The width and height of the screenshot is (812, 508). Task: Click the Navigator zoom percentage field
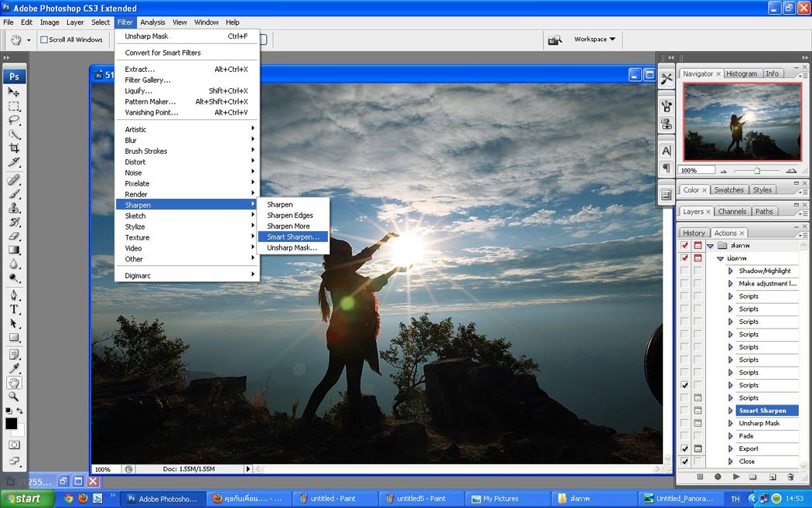click(x=696, y=170)
